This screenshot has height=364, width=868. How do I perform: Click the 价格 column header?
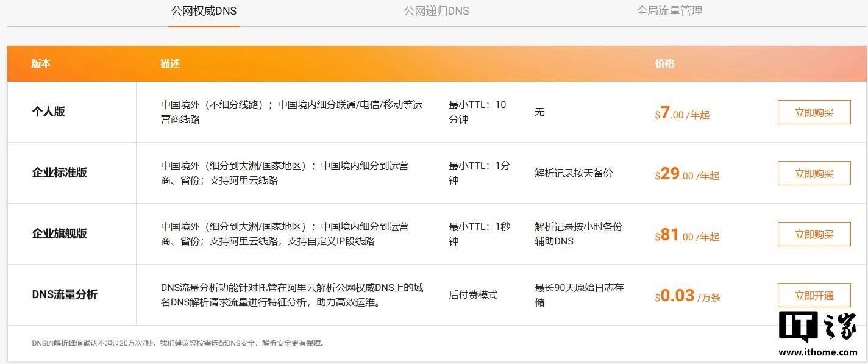click(x=666, y=63)
